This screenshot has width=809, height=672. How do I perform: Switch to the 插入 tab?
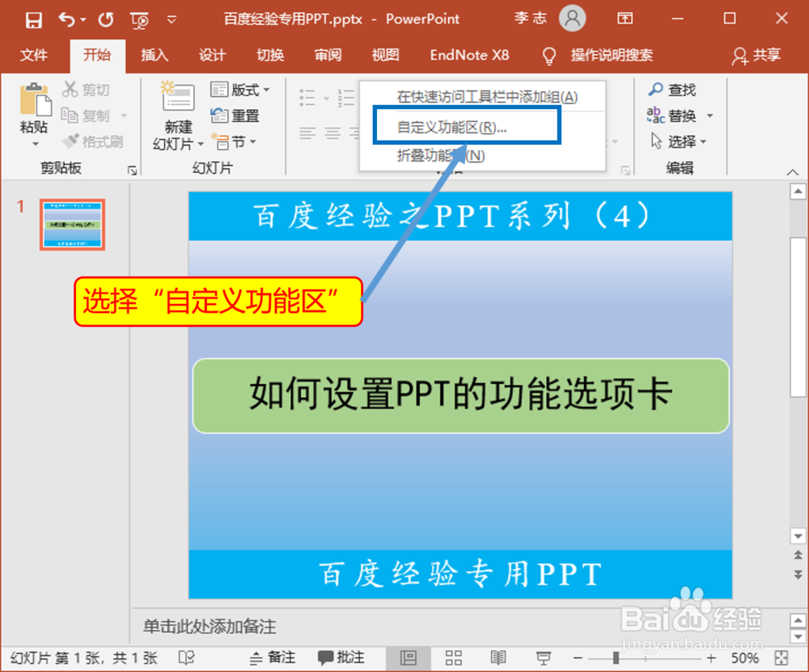pos(155,55)
